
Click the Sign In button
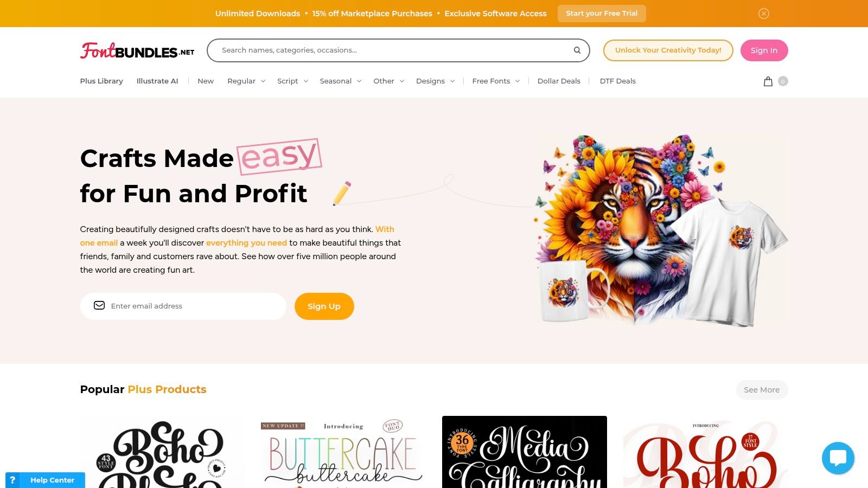[x=764, y=50]
